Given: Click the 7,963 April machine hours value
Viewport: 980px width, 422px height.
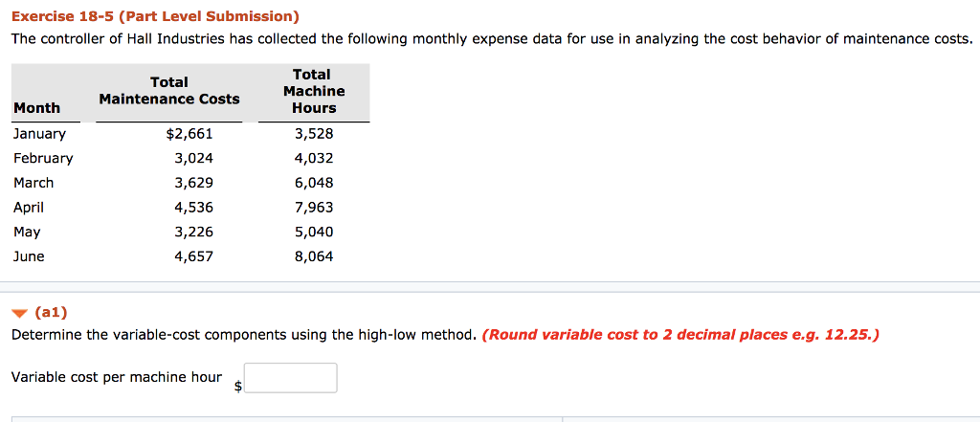Looking at the screenshot, I should [314, 208].
